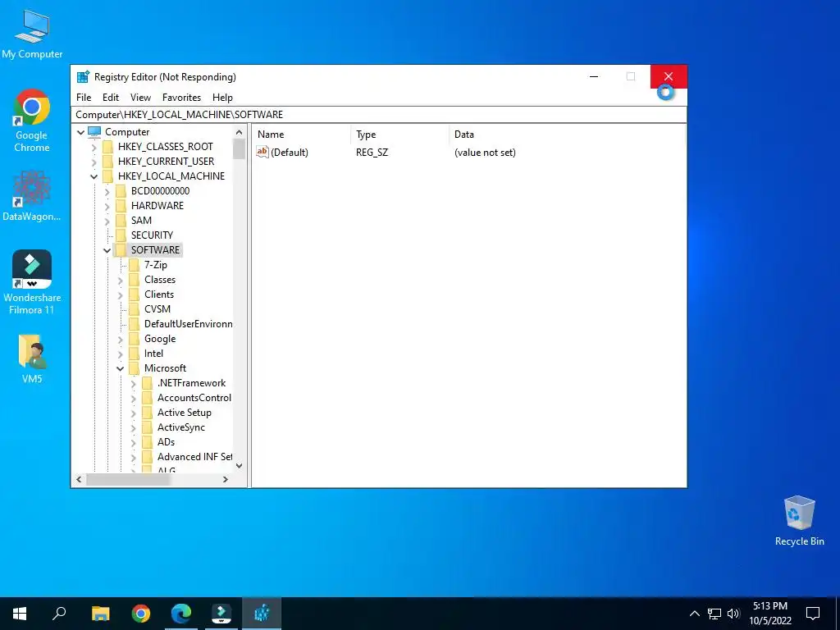Screen dimensions: 840x630
Task: Click the Registry Editor title bar icon
Action: pyautogui.click(x=83, y=76)
